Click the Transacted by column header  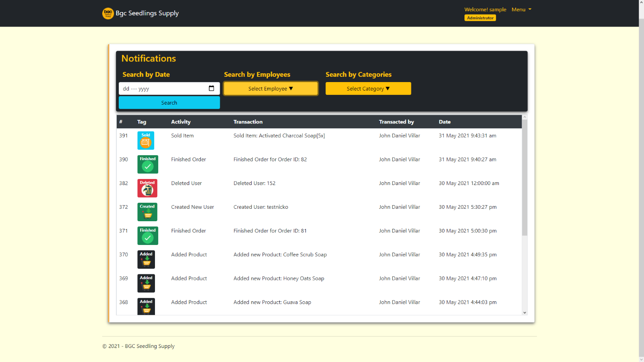point(396,122)
